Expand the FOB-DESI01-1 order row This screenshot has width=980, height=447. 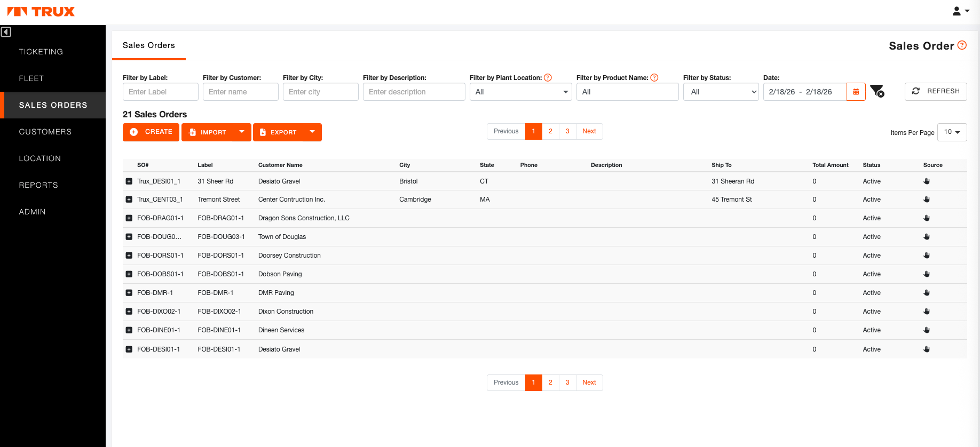[129, 349]
